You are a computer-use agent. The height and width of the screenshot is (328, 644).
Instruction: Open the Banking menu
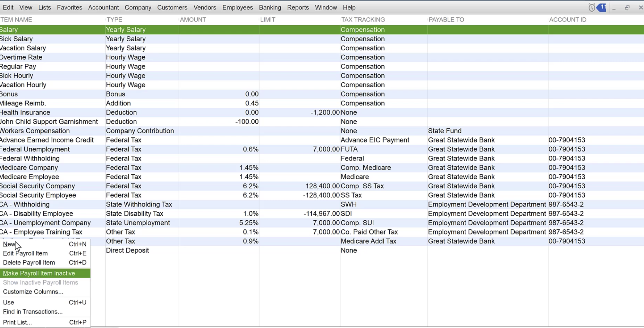click(270, 7)
